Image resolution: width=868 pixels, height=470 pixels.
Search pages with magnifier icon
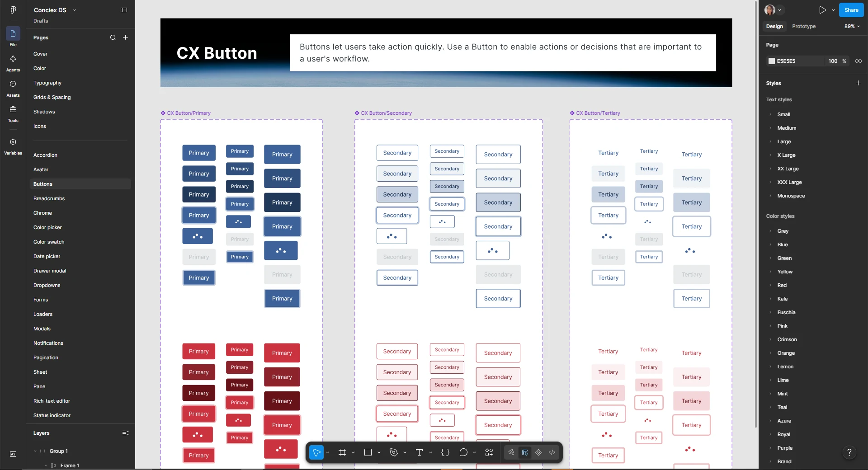point(113,38)
